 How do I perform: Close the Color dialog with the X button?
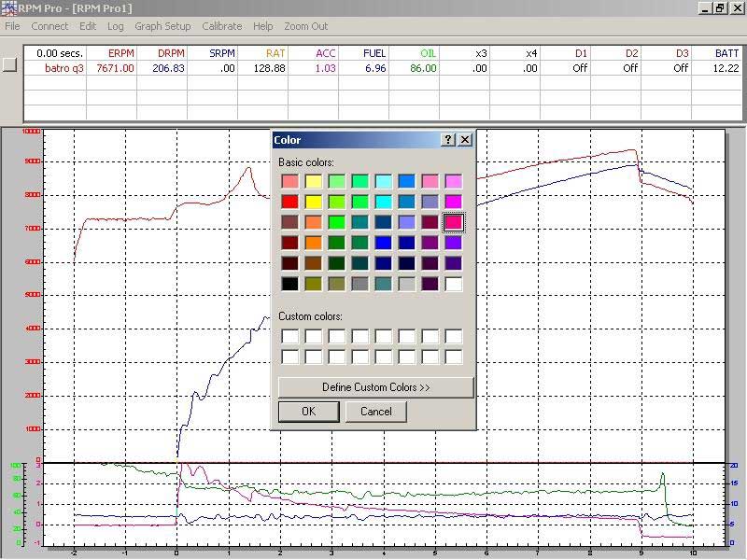pos(465,139)
